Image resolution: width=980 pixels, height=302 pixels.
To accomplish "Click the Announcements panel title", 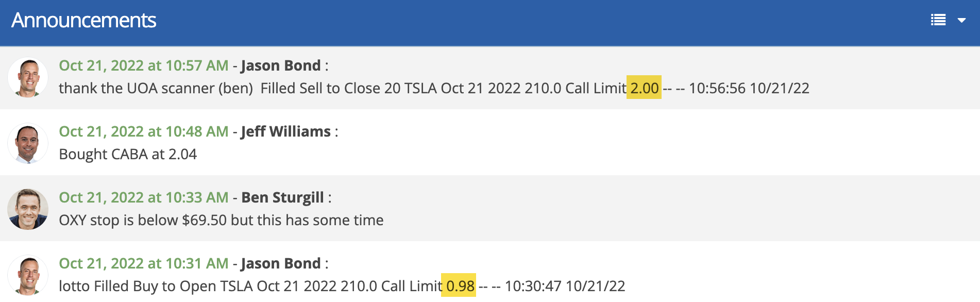I will coord(83,20).
